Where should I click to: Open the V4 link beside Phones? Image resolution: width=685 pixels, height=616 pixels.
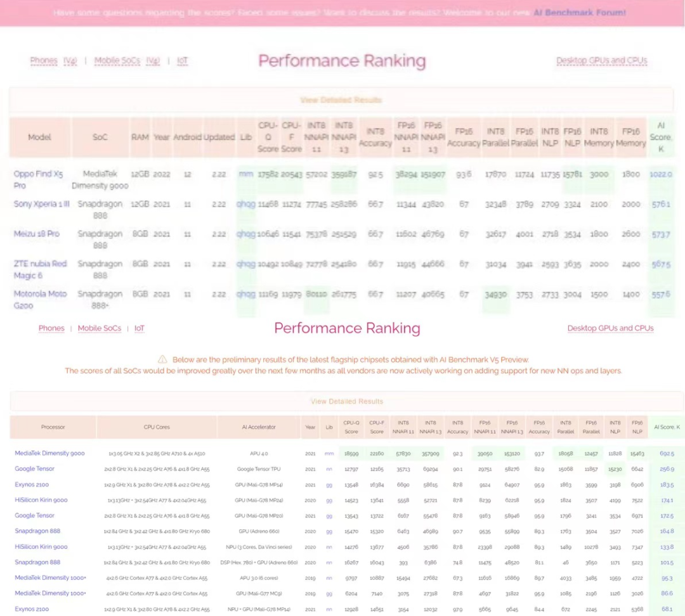pos(70,61)
